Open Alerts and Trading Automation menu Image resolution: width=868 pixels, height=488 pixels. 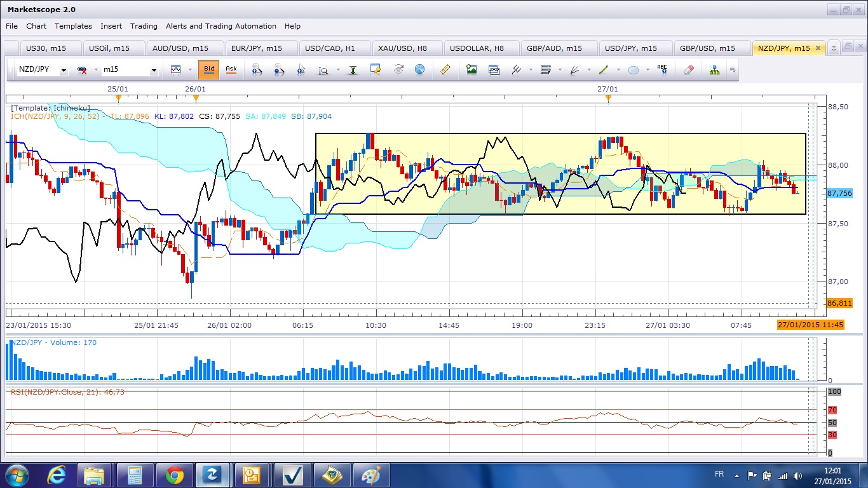220,26
